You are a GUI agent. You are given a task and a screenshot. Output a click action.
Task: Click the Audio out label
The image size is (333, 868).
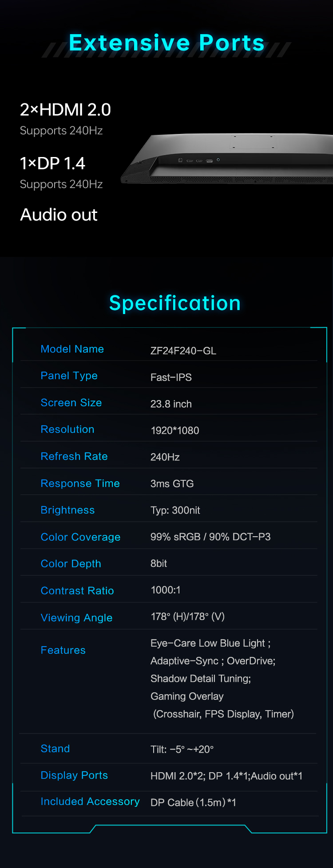click(59, 215)
